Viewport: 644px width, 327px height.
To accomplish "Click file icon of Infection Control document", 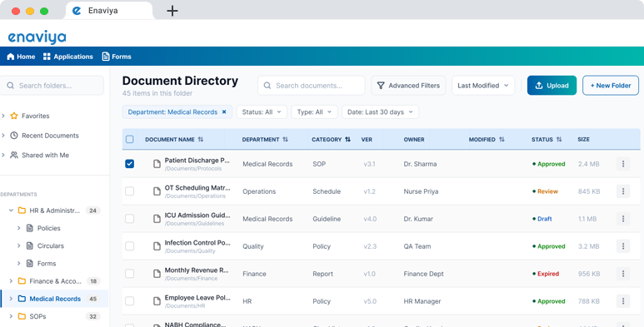I will tap(157, 246).
